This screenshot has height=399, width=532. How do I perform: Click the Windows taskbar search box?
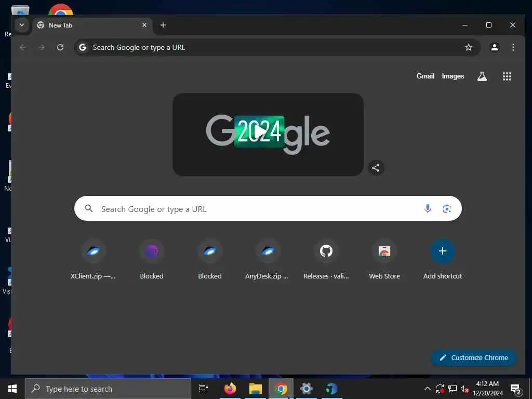pos(108,389)
